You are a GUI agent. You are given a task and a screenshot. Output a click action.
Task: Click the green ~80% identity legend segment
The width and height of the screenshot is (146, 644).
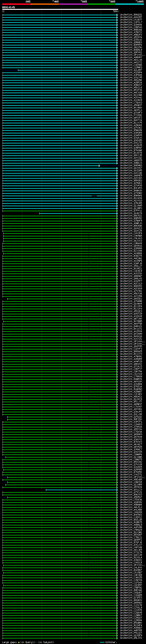coord(101,4)
